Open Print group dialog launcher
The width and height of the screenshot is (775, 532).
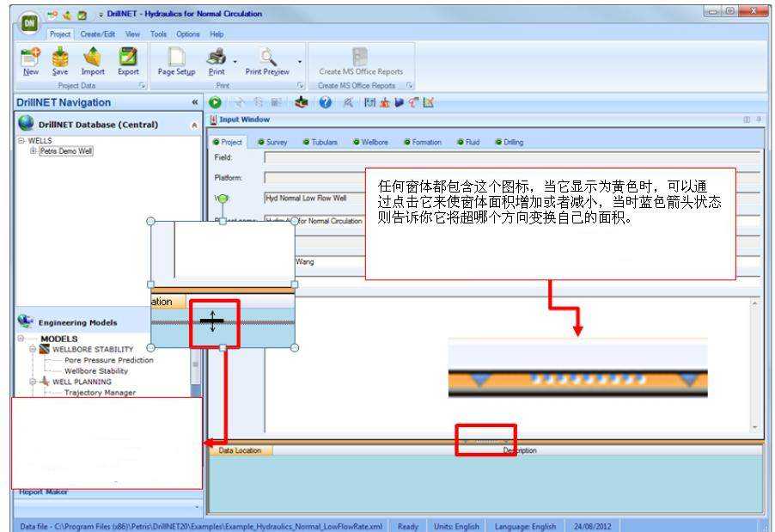tap(301, 86)
